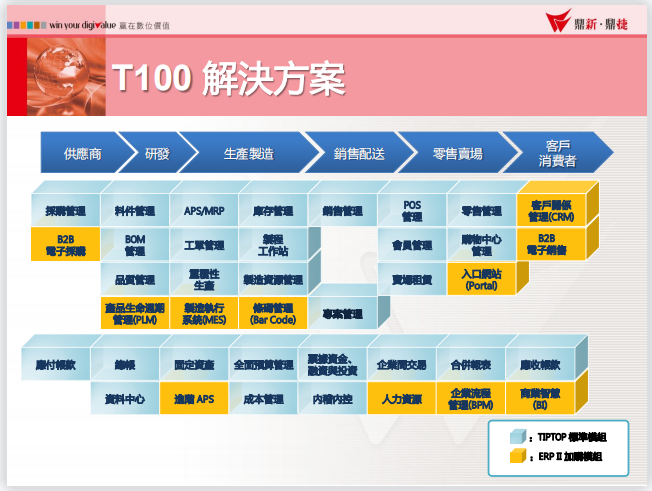Click the BOM 管理 module block
Image resolution: width=652 pixels, height=491 pixels.
(135, 244)
